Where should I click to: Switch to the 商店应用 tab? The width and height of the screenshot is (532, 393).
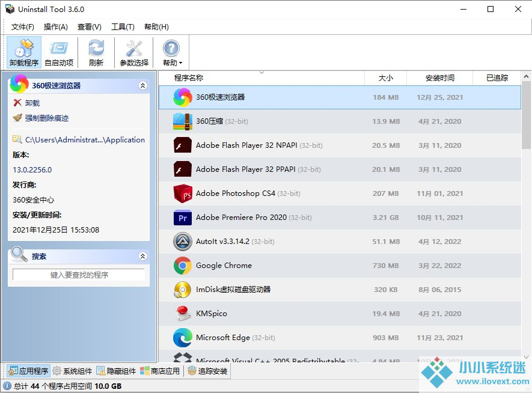(x=160, y=371)
